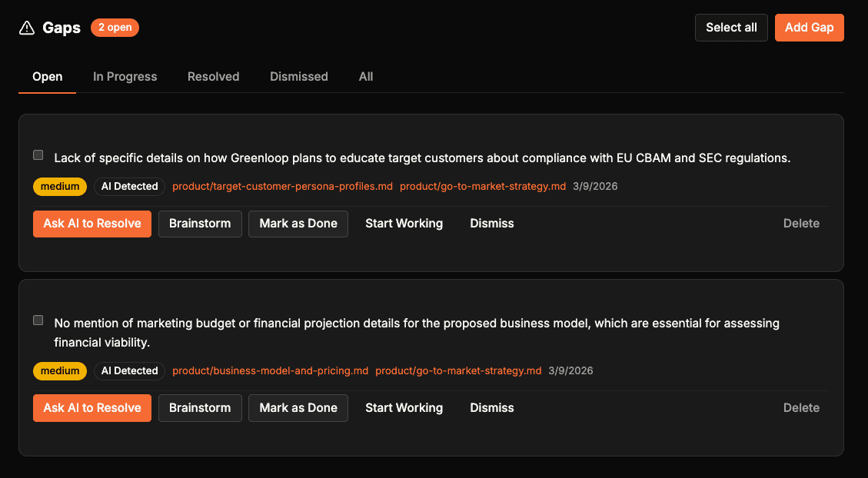The height and width of the screenshot is (478, 868).
Task: Open the Resolved tab
Action: (x=213, y=76)
